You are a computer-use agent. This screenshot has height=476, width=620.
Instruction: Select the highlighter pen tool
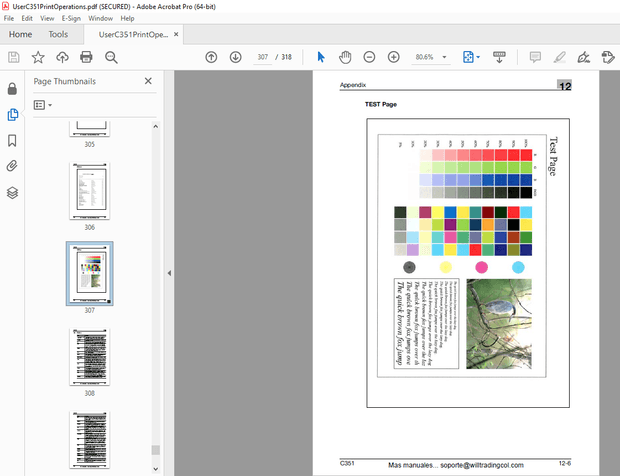(x=560, y=57)
